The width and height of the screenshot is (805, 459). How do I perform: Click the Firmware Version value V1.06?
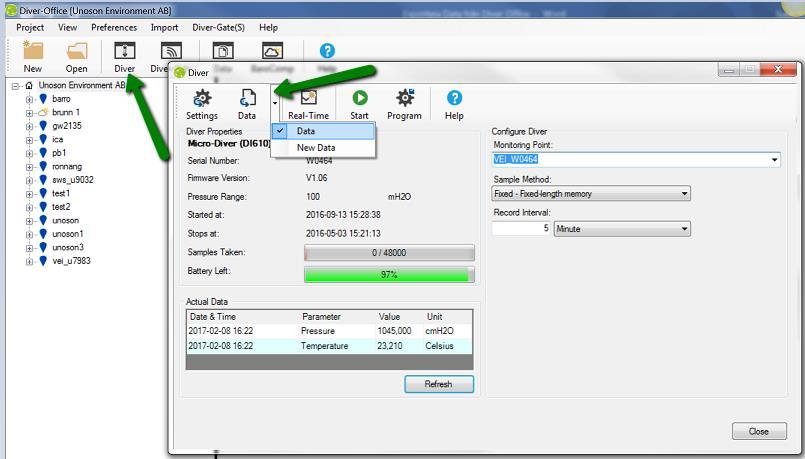pos(317,178)
